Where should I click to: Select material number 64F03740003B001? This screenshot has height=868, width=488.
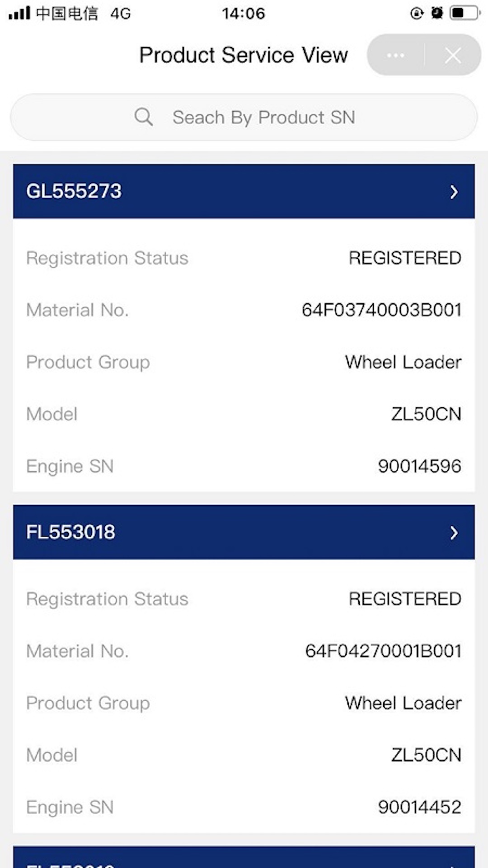tap(381, 310)
